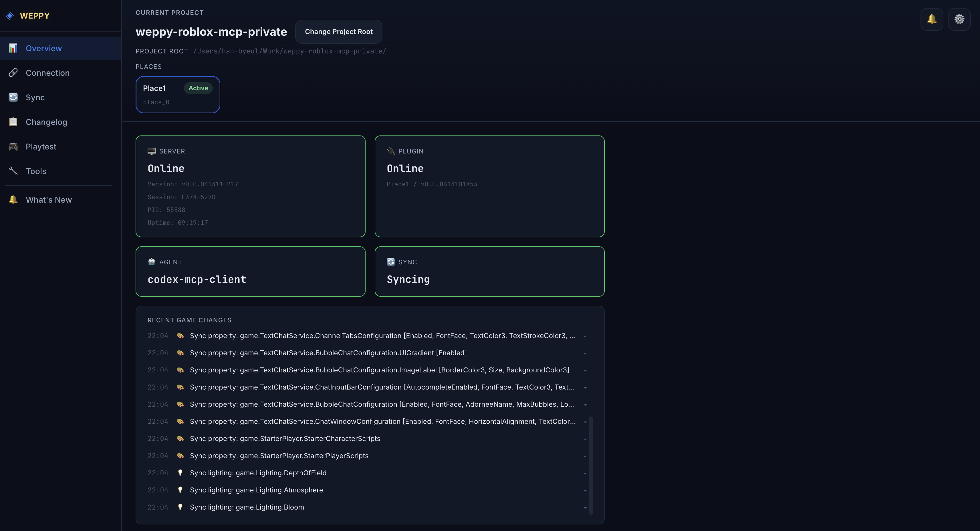Select the Tools wrench icon
The height and width of the screenshot is (531, 980).
click(13, 171)
